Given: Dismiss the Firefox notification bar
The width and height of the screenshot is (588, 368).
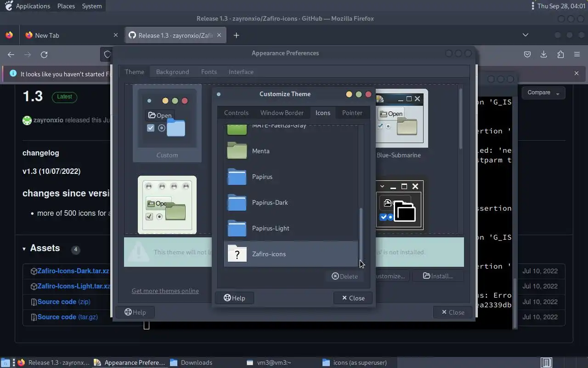Looking at the screenshot, I should tap(577, 73).
